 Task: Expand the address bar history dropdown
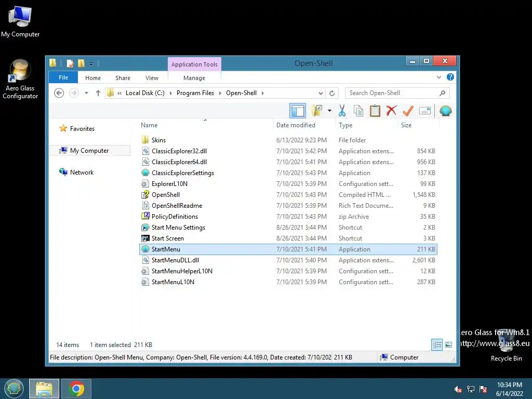pos(321,93)
